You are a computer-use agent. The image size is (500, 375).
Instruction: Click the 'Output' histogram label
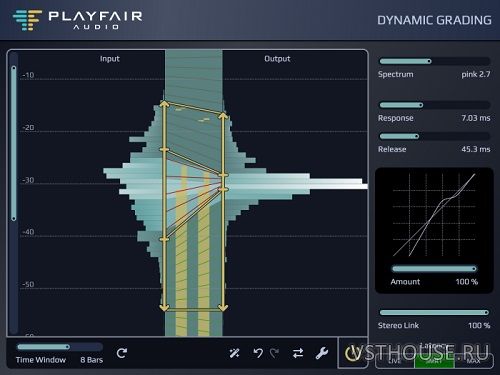277,59
